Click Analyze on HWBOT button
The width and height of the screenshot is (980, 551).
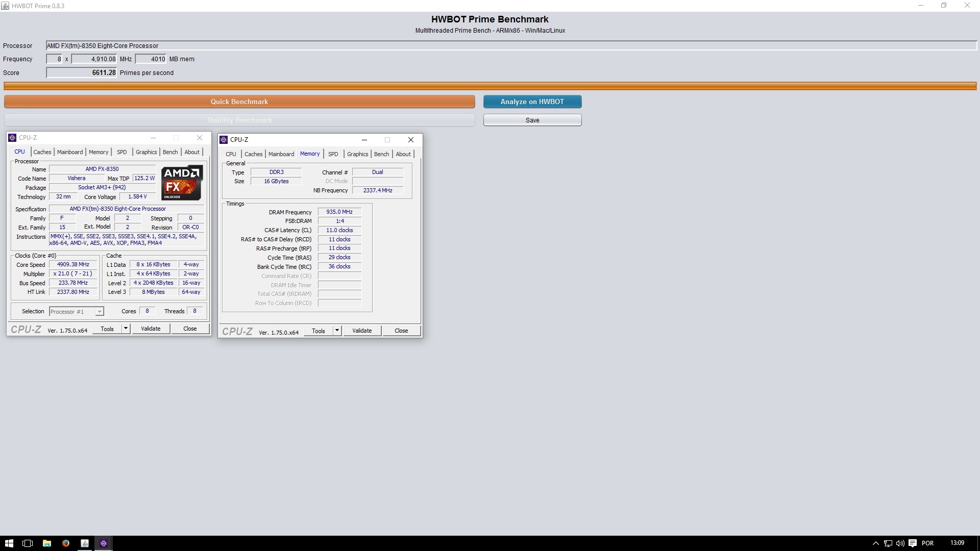pyautogui.click(x=532, y=102)
